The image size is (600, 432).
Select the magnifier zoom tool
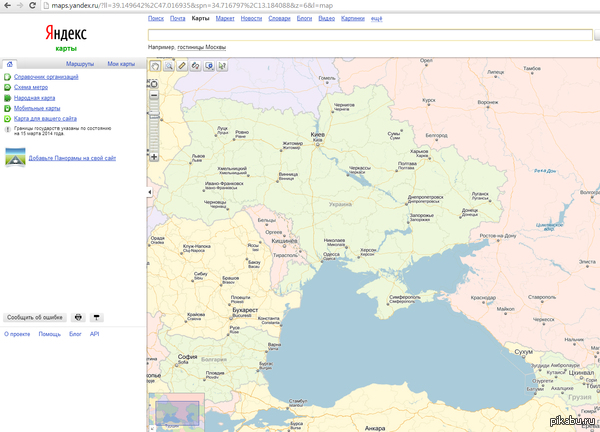click(x=169, y=65)
